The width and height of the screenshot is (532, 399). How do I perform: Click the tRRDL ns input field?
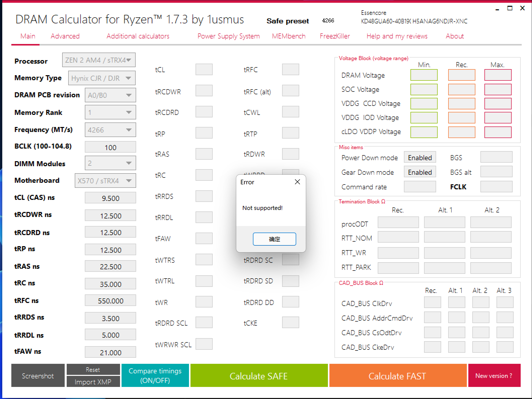110,335
